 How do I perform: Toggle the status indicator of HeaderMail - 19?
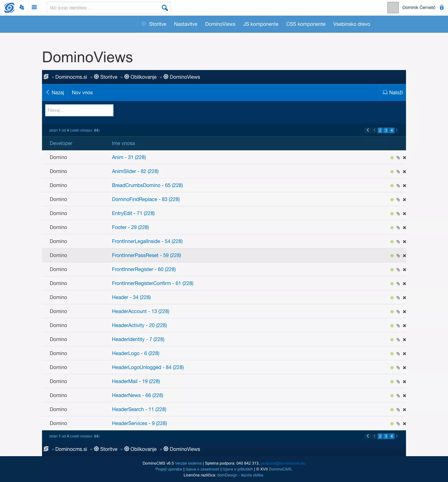[392, 381]
